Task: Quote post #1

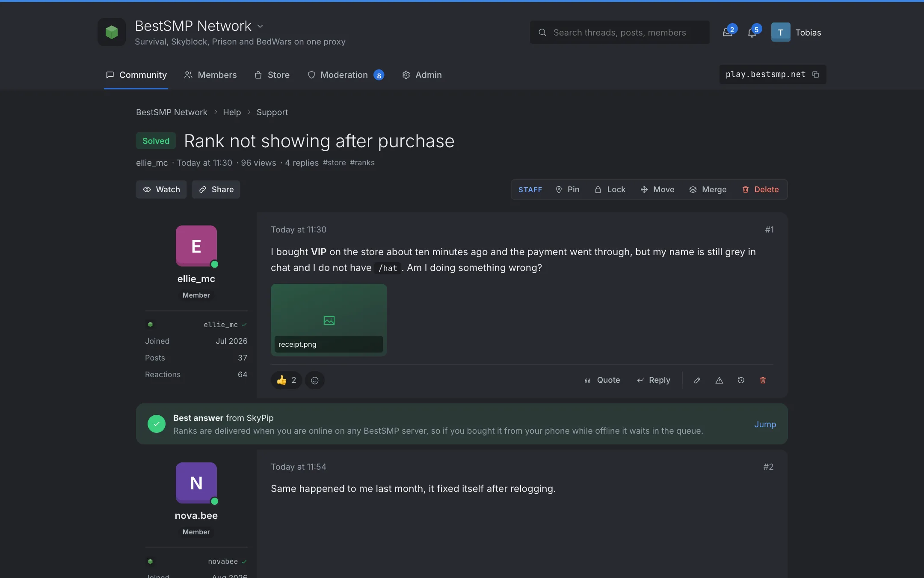Action: click(602, 380)
